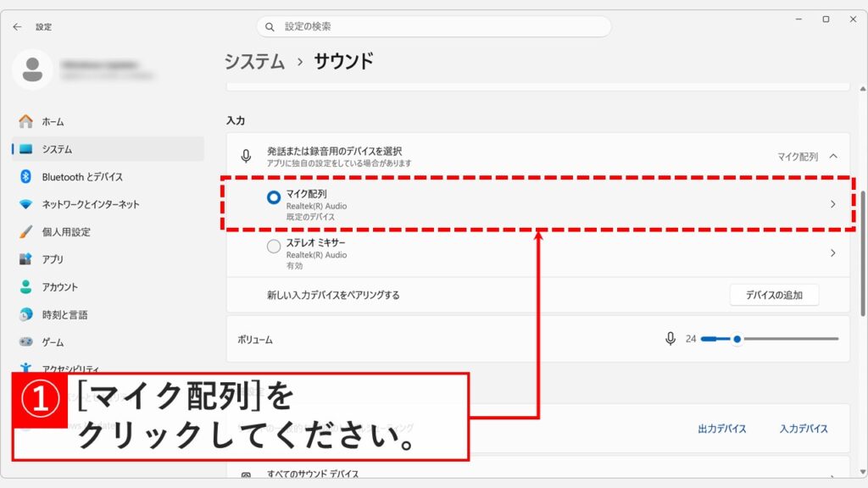This screenshot has height=488, width=868.
Task: Adjust the input ボリューム slider
Action: tap(738, 339)
